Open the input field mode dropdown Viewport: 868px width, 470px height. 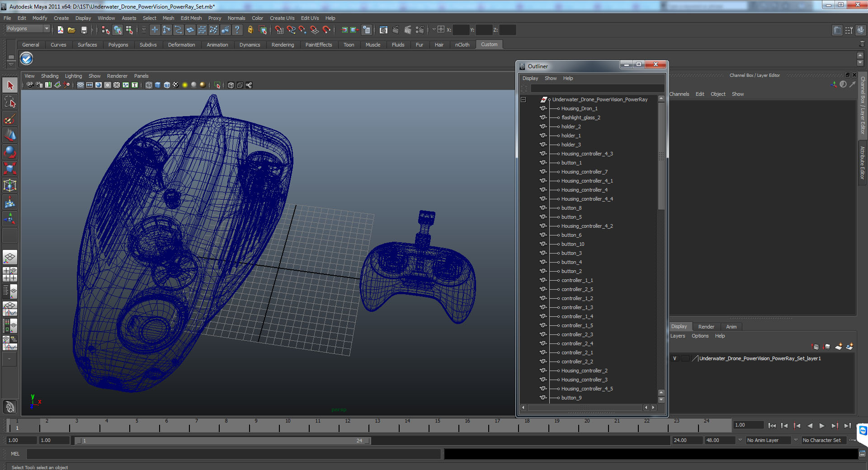(x=434, y=30)
